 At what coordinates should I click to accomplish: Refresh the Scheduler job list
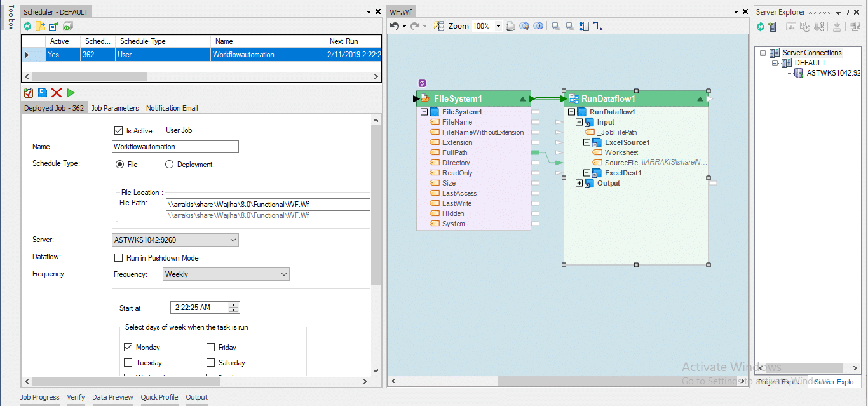pos(27,26)
